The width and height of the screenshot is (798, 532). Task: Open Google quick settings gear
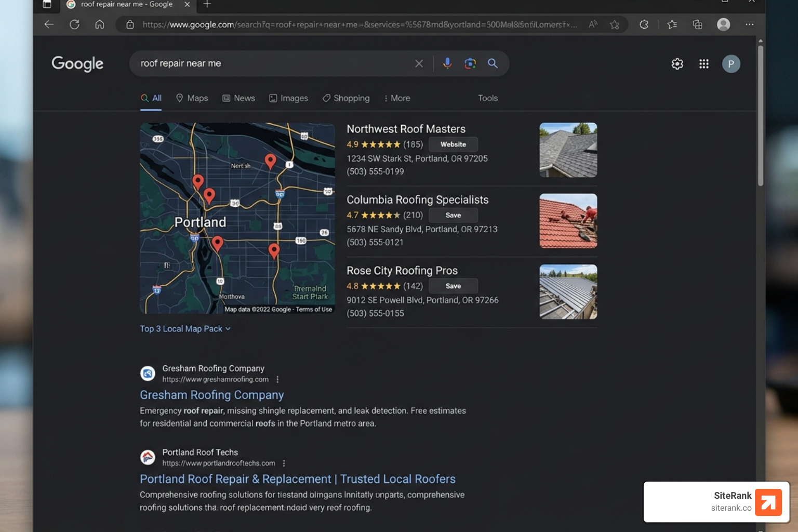coord(677,64)
